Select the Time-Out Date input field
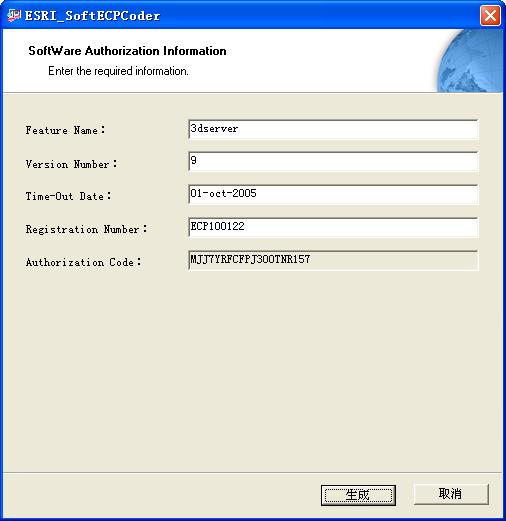506x521 pixels. (333, 194)
